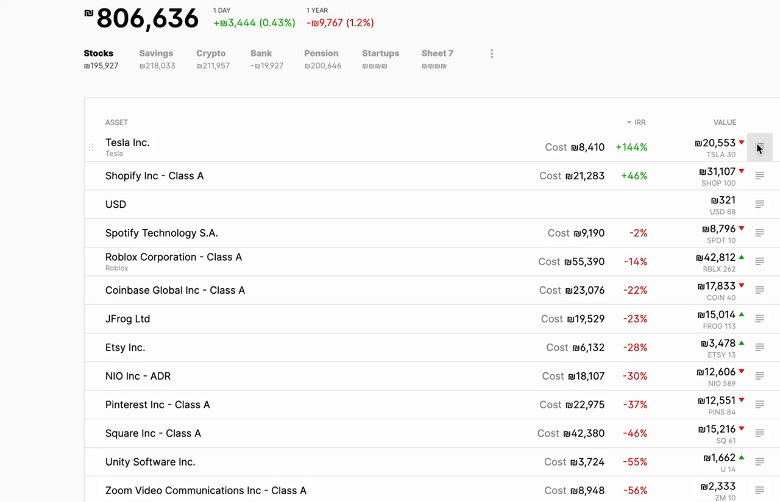
Task: Click the 1 day change +3,444 (0.43%)
Action: click(x=254, y=23)
